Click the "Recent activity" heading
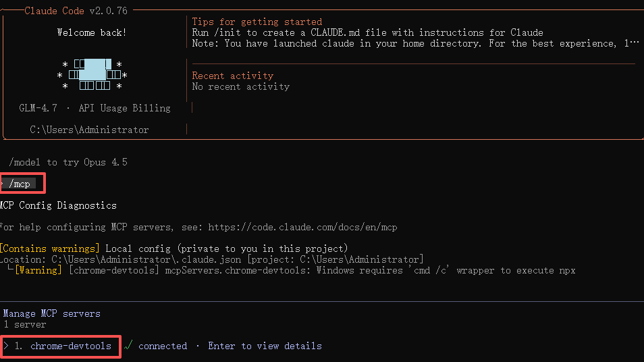The image size is (644, 362). pyautogui.click(x=233, y=76)
